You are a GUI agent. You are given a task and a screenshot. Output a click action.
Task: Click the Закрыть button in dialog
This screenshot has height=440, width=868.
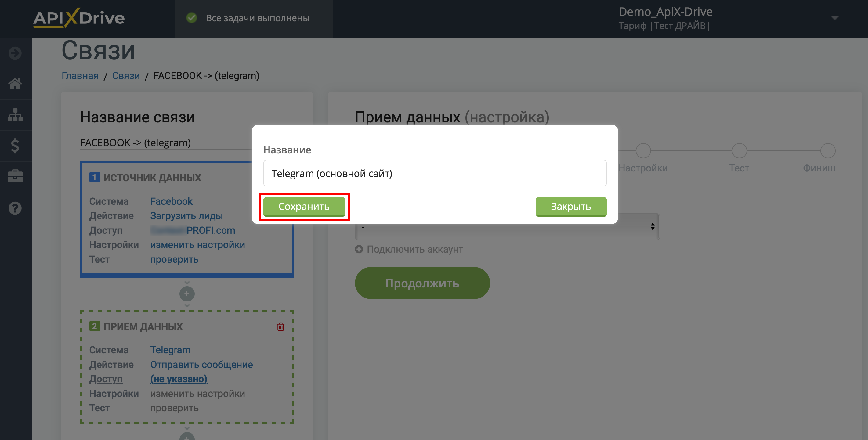click(x=571, y=207)
